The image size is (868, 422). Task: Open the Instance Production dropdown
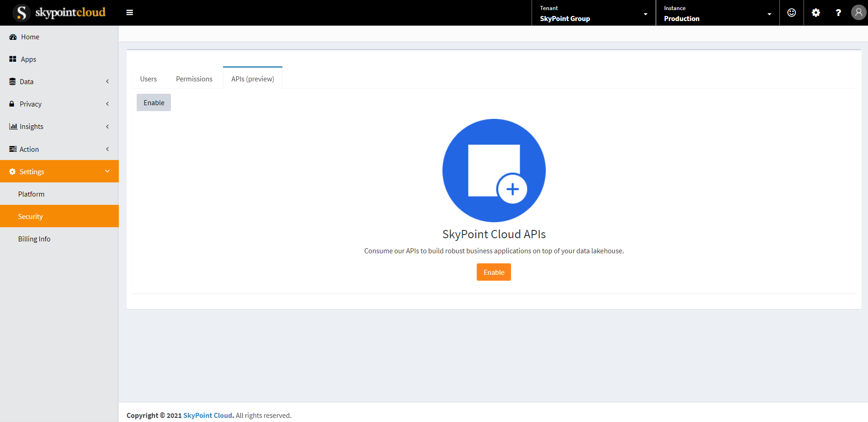718,13
